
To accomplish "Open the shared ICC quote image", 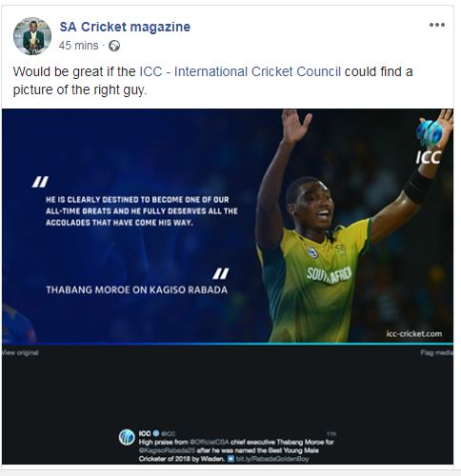I will pyautogui.click(x=228, y=226).
